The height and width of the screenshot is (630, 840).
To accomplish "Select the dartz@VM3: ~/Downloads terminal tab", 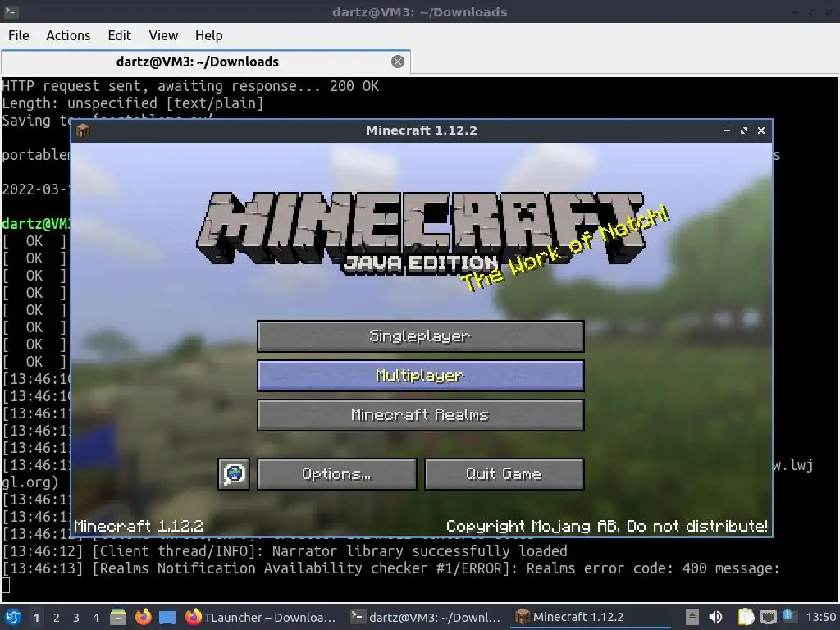I will pyautogui.click(x=206, y=62).
